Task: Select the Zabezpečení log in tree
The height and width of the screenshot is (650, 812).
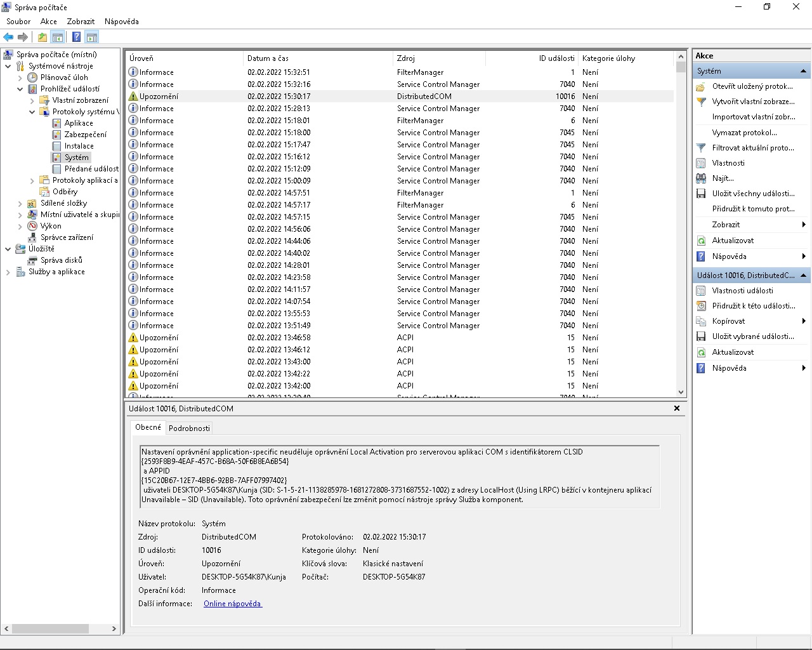Action: pos(85,135)
